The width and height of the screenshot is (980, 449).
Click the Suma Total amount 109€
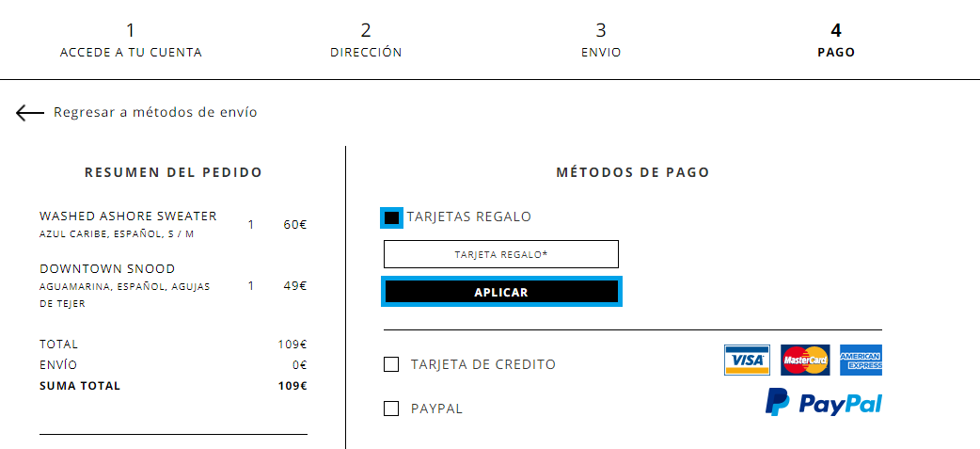(x=292, y=386)
